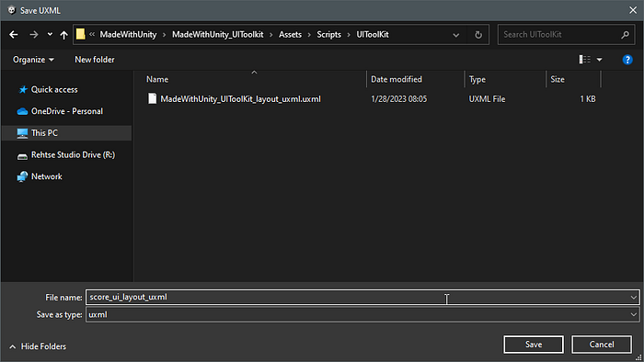Show hidden path segments via double chevron
The width and height of the screenshot is (644, 362).
click(x=92, y=34)
